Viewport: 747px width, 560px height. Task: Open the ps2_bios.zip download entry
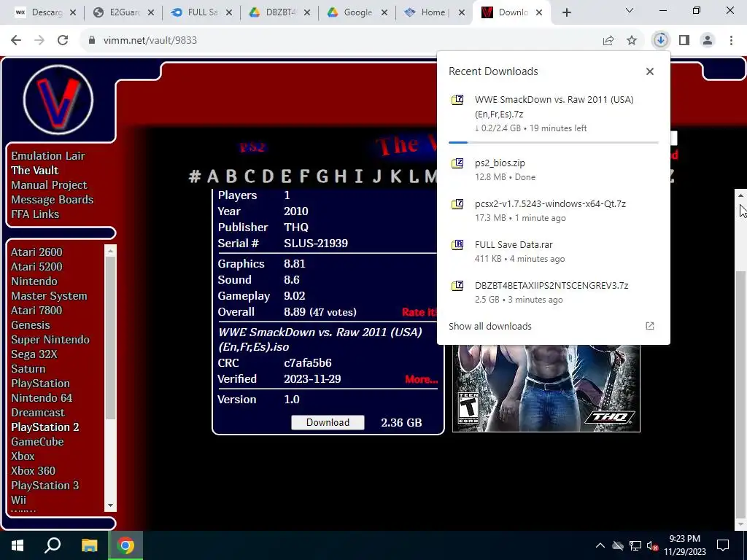point(554,170)
